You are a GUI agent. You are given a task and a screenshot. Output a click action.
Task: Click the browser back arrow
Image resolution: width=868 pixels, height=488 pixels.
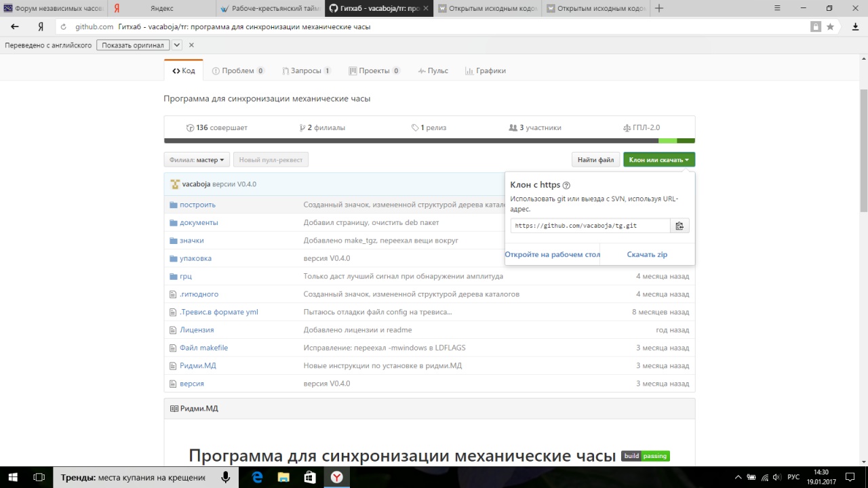coord(15,27)
